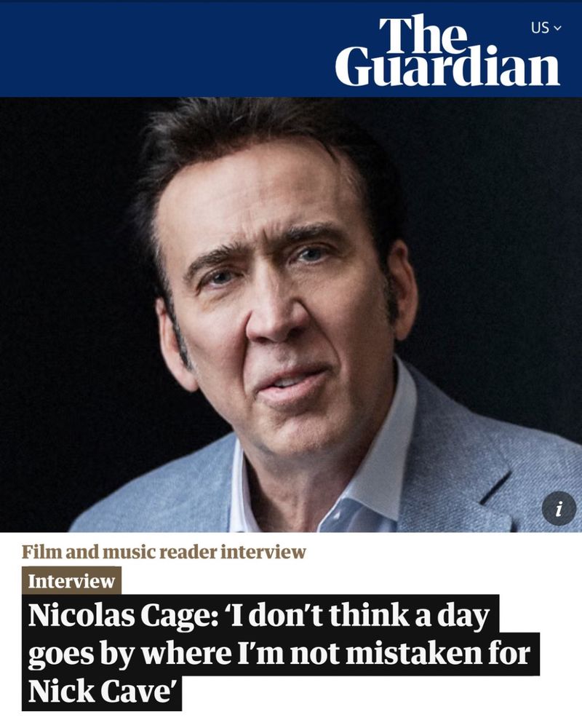Click The Guardian masthead logo
Image resolution: width=582 pixels, height=728 pixels.
447,51
